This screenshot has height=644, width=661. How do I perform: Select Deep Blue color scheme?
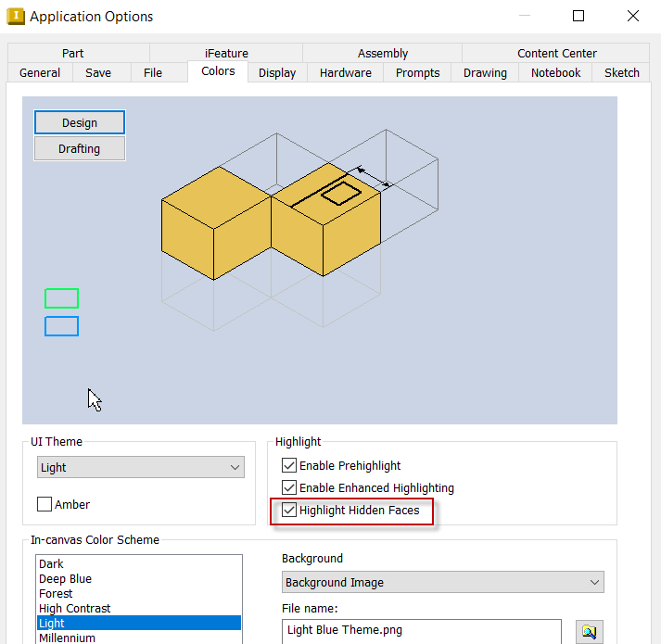coord(139,578)
